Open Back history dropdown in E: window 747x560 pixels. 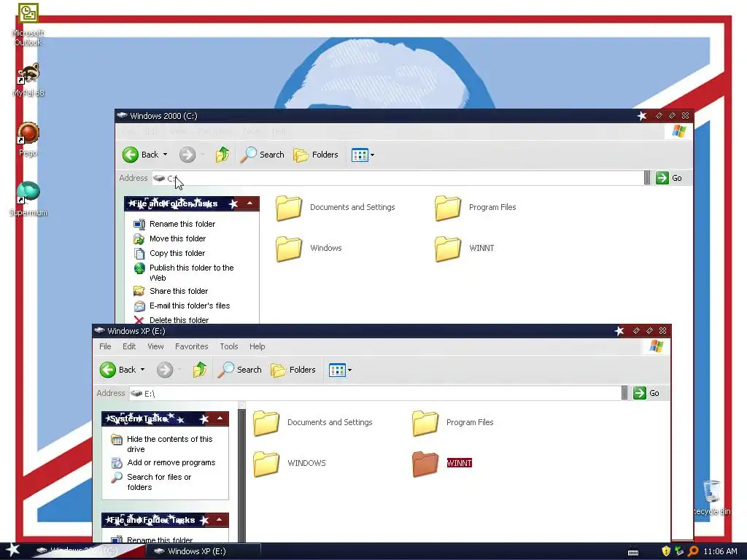(x=142, y=370)
